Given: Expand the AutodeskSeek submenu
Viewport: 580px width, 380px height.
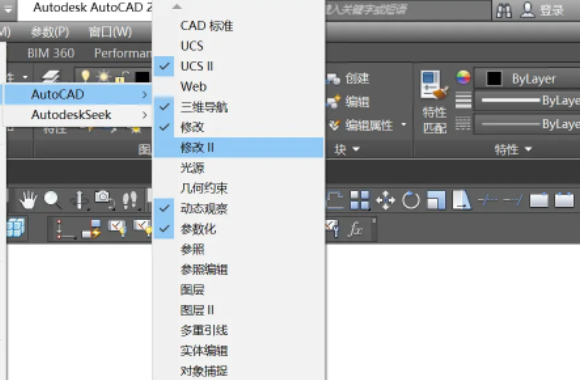Looking at the screenshot, I should [x=78, y=115].
